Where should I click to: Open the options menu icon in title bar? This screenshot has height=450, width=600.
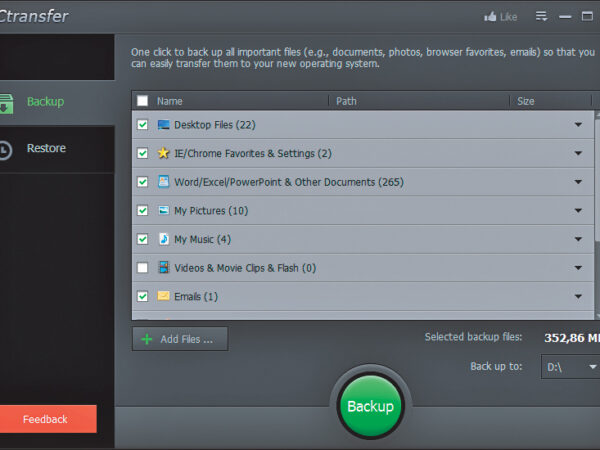pyautogui.click(x=541, y=17)
